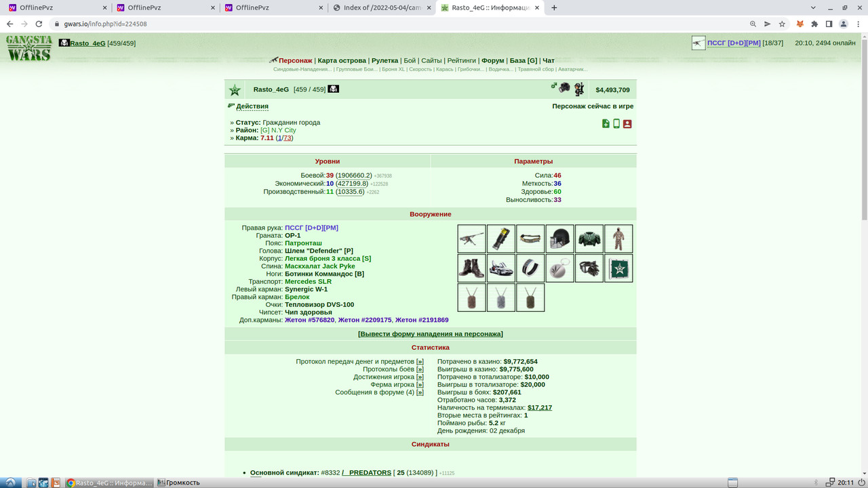Open the green body armor item icon

(x=589, y=239)
